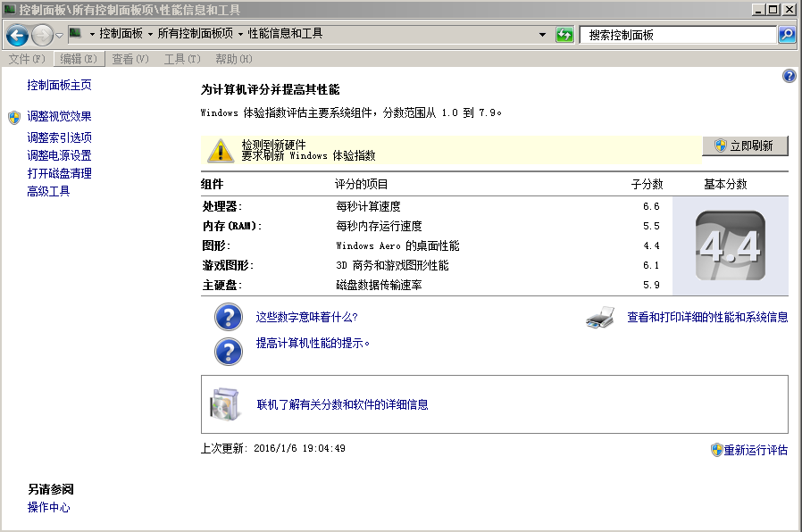Open recent pages dropdown beside forward arrow
This screenshot has width=802, height=532.
pyautogui.click(x=59, y=36)
